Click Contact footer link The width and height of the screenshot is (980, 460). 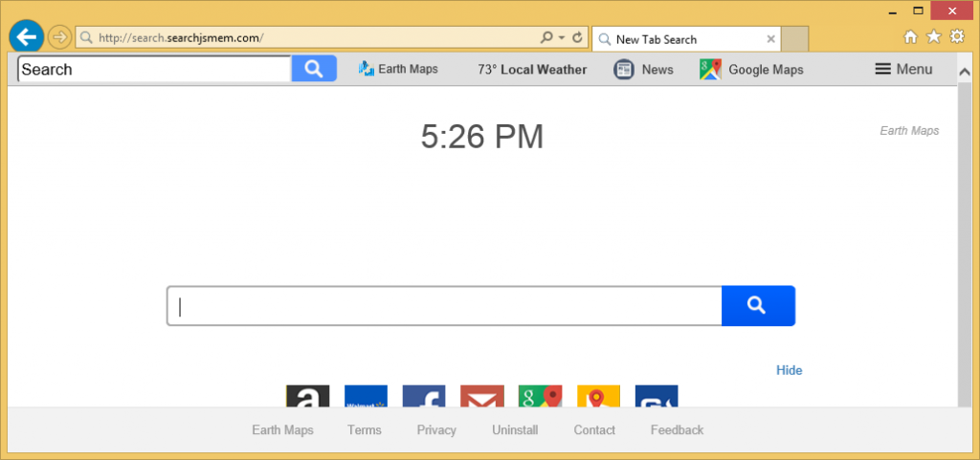point(594,430)
